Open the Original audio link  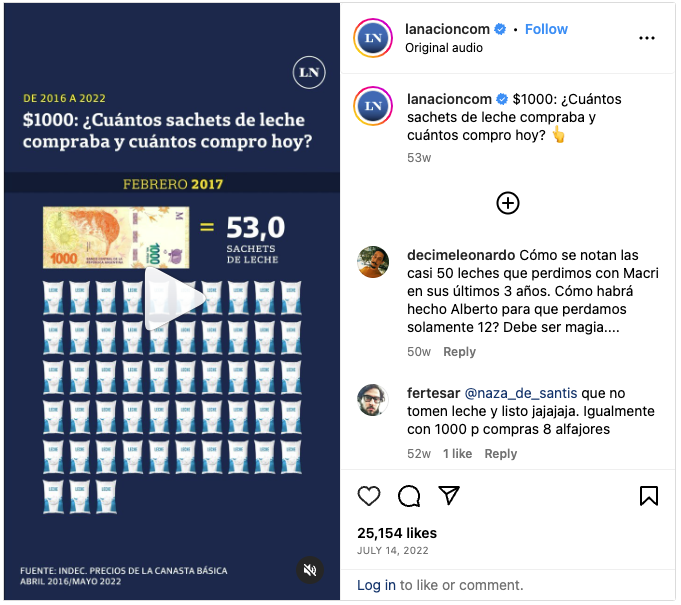tap(443, 48)
